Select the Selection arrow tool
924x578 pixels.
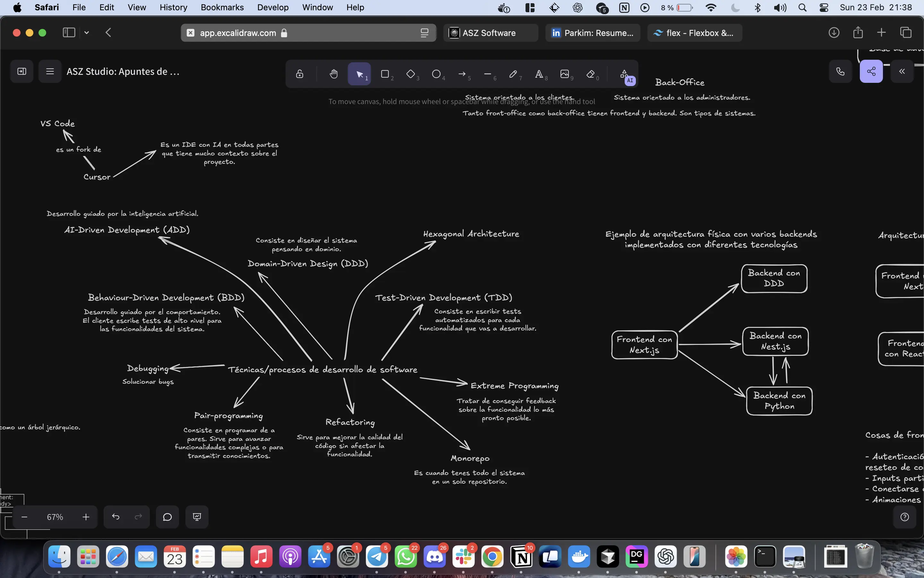pyautogui.click(x=359, y=74)
